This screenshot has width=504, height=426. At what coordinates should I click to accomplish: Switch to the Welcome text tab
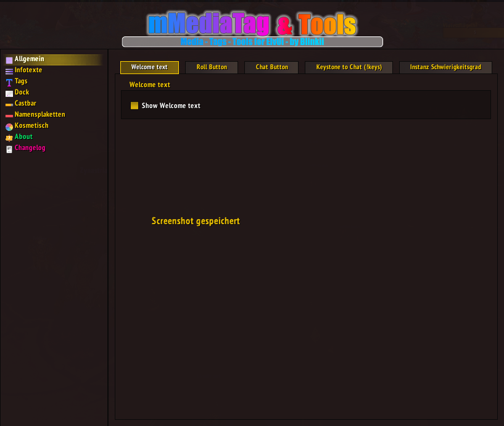(149, 67)
